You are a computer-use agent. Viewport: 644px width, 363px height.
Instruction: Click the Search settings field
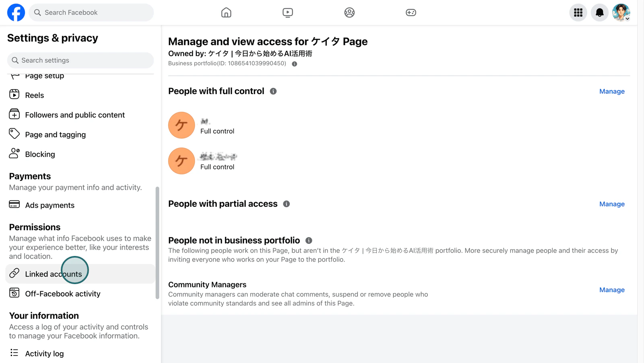[x=80, y=60]
